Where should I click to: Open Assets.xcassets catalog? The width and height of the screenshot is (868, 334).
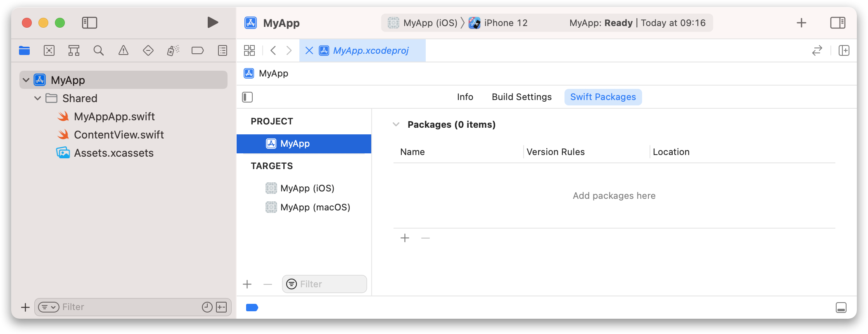coord(114,153)
